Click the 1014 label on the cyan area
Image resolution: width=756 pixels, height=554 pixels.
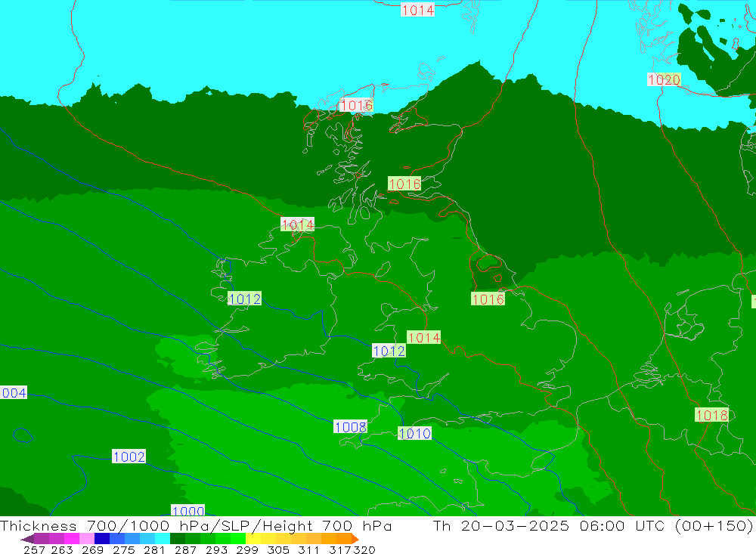coord(417,10)
